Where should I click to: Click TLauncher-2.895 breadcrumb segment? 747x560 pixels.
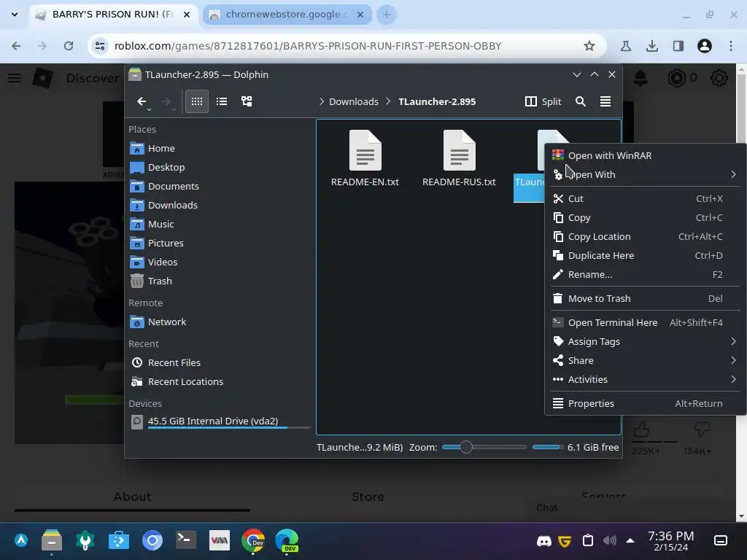[x=437, y=101]
